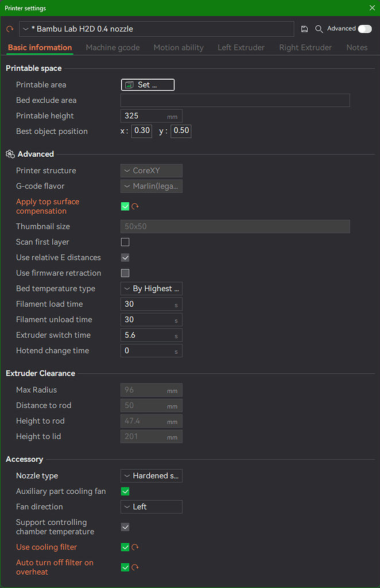Open Printer structure CoreXY dropdown
The height and width of the screenshot is (588, 380).
coord(152,171)
